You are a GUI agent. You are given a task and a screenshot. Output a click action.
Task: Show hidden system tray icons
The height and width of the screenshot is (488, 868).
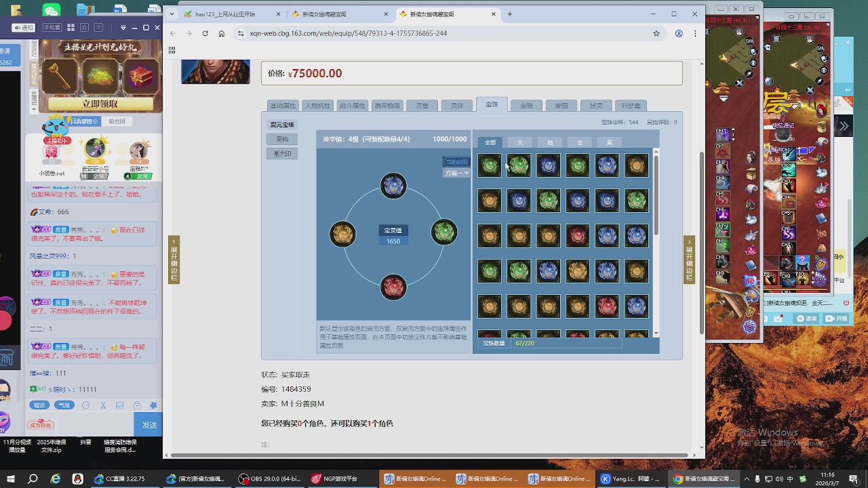pos(747,479)
